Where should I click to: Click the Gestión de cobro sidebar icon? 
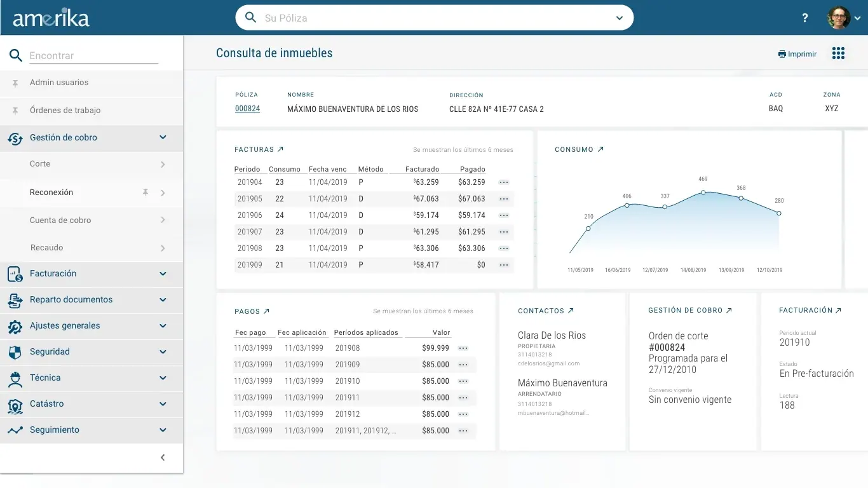(15, 139)
